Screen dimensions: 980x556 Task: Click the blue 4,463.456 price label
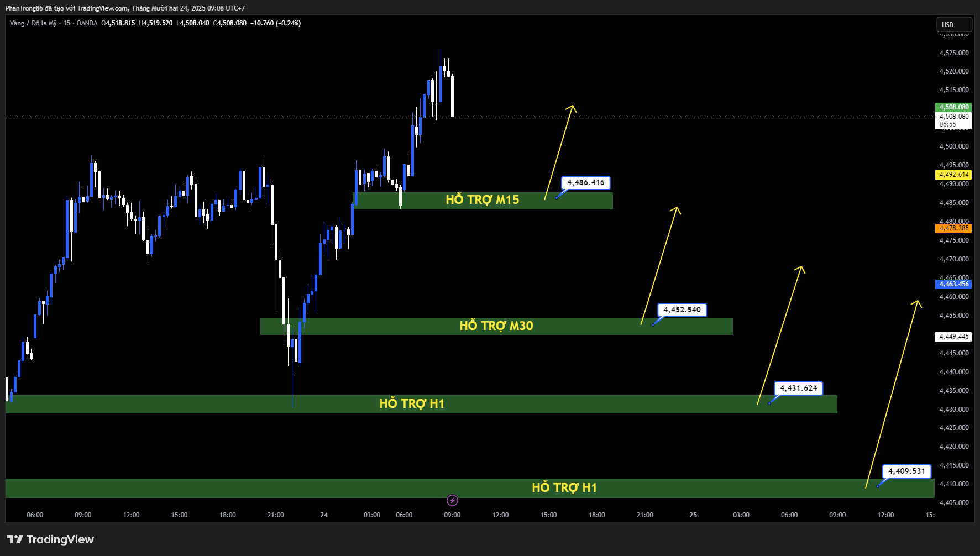tap(953, 284)
